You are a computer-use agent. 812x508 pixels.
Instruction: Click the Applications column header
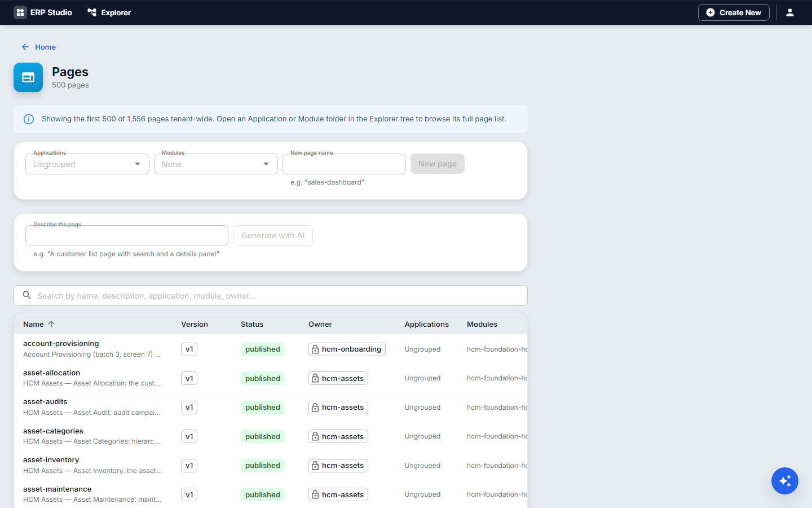[427, 324]
